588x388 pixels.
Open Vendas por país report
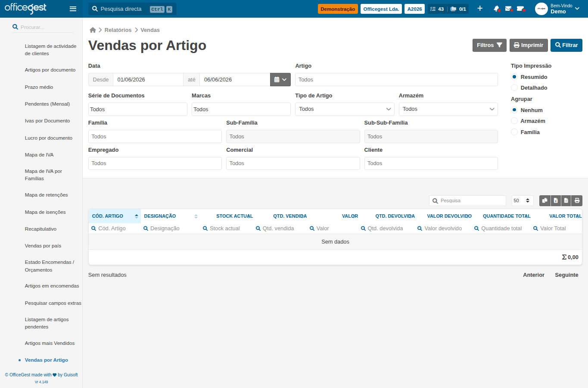pos(43,246)
